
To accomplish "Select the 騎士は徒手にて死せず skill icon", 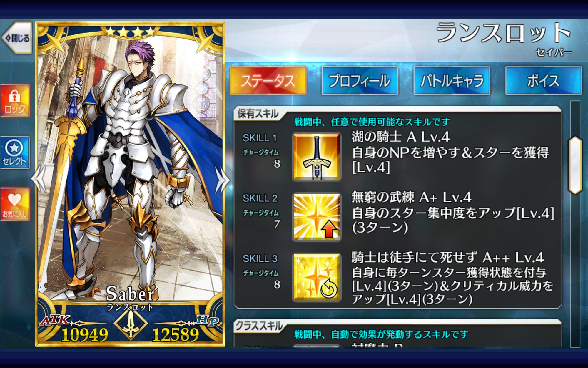I will [316, 277].
